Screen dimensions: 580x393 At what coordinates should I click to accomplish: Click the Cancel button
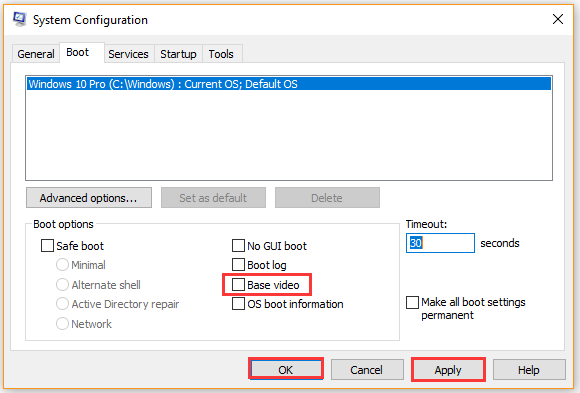tap(367, 369)
